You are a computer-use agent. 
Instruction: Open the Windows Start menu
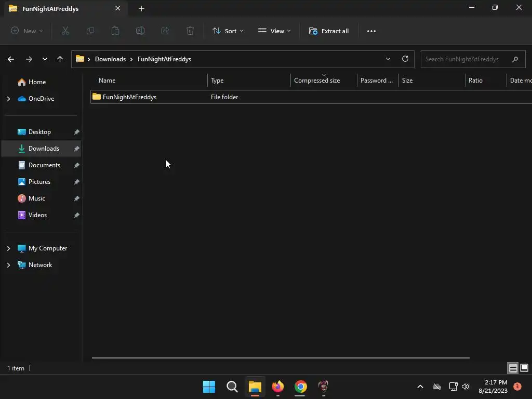(x=209, y=387)
